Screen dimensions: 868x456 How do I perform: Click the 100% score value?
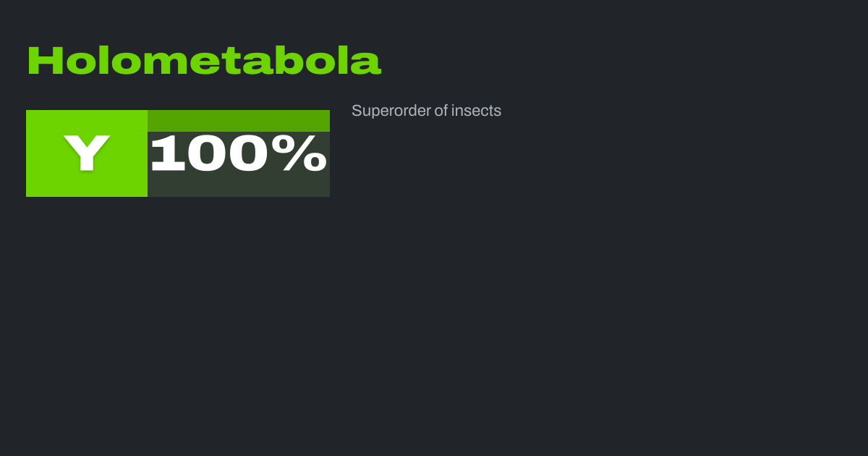[x=239, y=153]
